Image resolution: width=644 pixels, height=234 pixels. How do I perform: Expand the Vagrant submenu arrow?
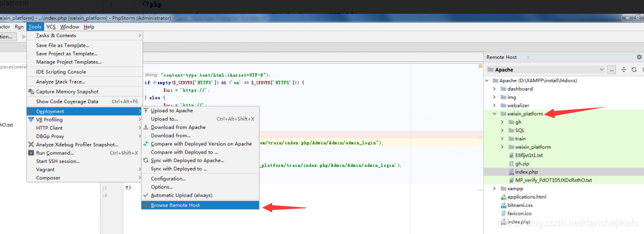[x=139, y=169]
